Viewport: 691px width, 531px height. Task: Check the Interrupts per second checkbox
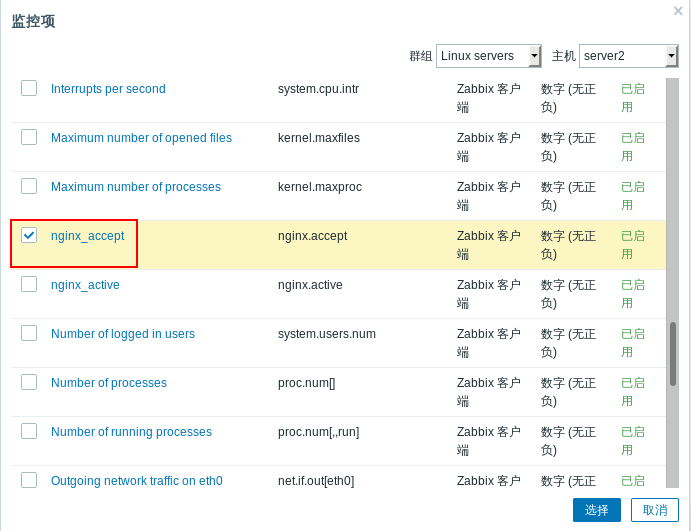[x=29, y=88]
